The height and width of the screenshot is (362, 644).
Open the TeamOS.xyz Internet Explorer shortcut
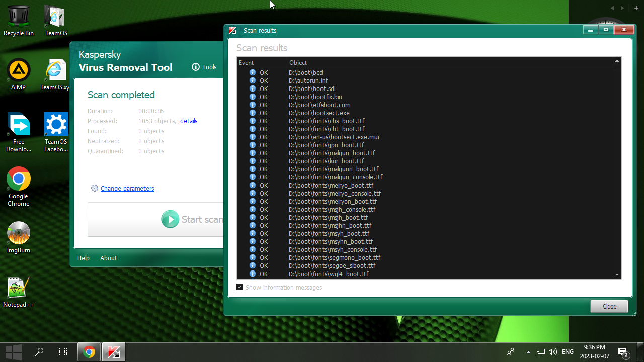click(x=56, y=74)
